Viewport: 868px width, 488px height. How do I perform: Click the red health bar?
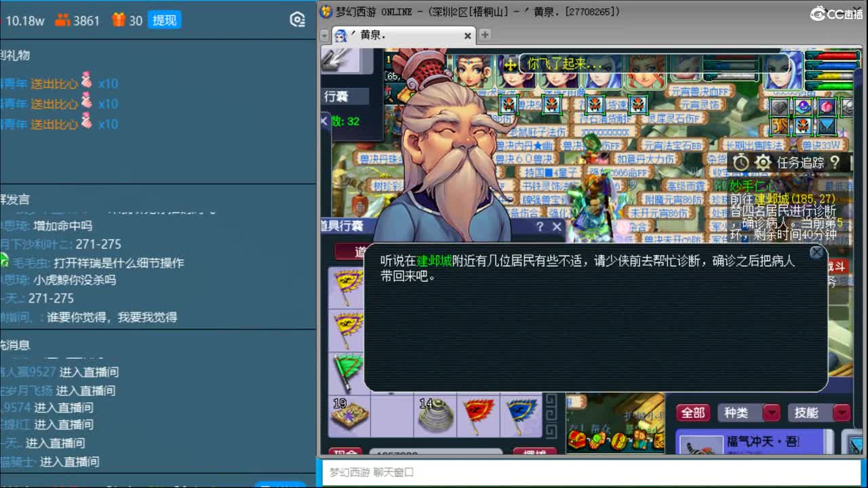[x=832, y=56]
